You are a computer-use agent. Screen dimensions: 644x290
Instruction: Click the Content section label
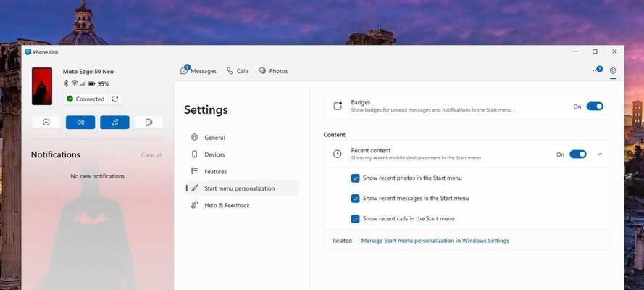click(x=335, y=135)
